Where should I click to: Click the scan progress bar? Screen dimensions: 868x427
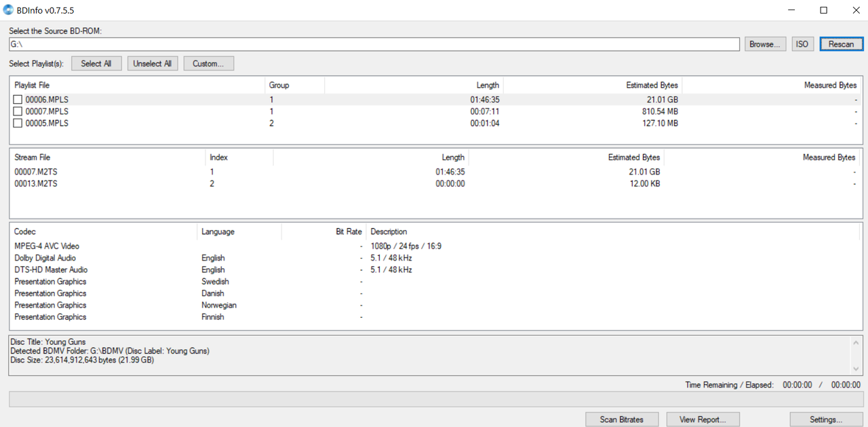(x=436, y=399)
